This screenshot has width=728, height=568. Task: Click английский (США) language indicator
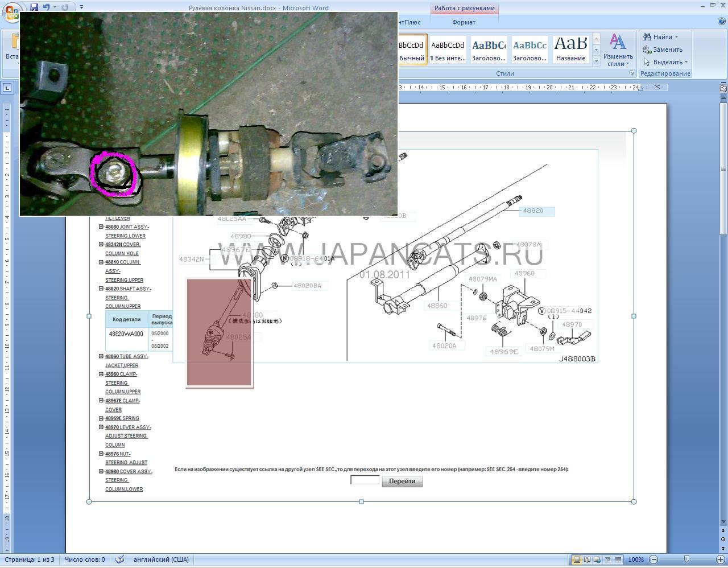(x=161, y=559)
